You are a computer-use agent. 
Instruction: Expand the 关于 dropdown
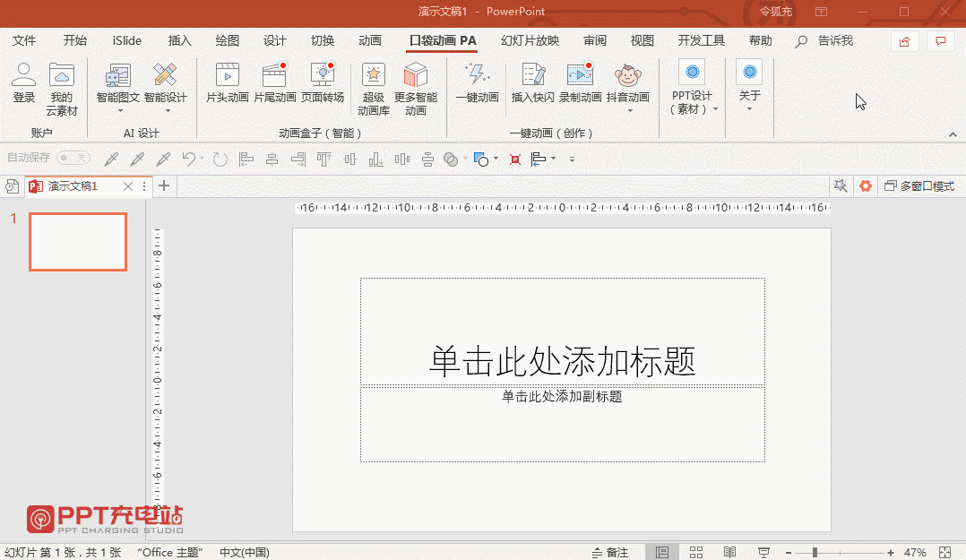[x=749, y=109]
